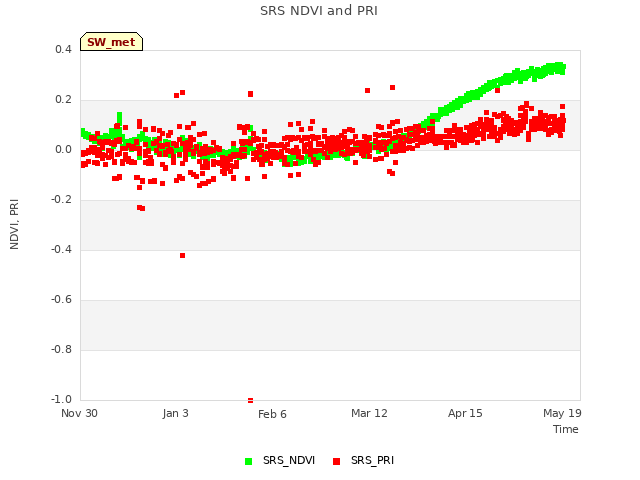Click the -0.4 y-axis tick label
This screenshot has height=480, width=640.
[61, 249]
